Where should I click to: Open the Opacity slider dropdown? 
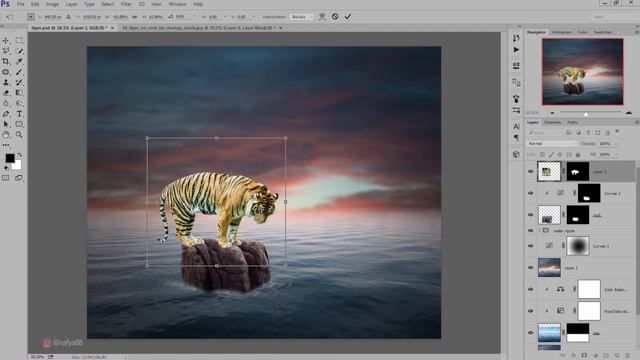pyautogui.click(x=617, y=144)
